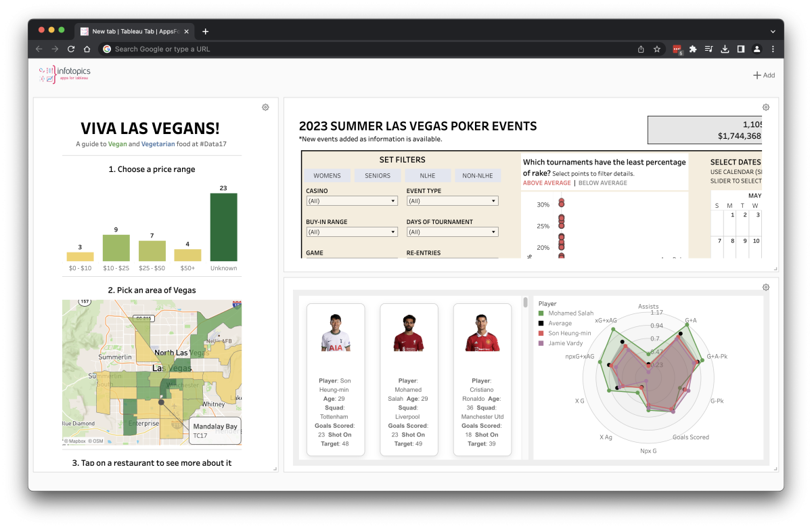812x528 pixels.
Task: Toggle the NON-NLHE filter button
Action: 478,175
